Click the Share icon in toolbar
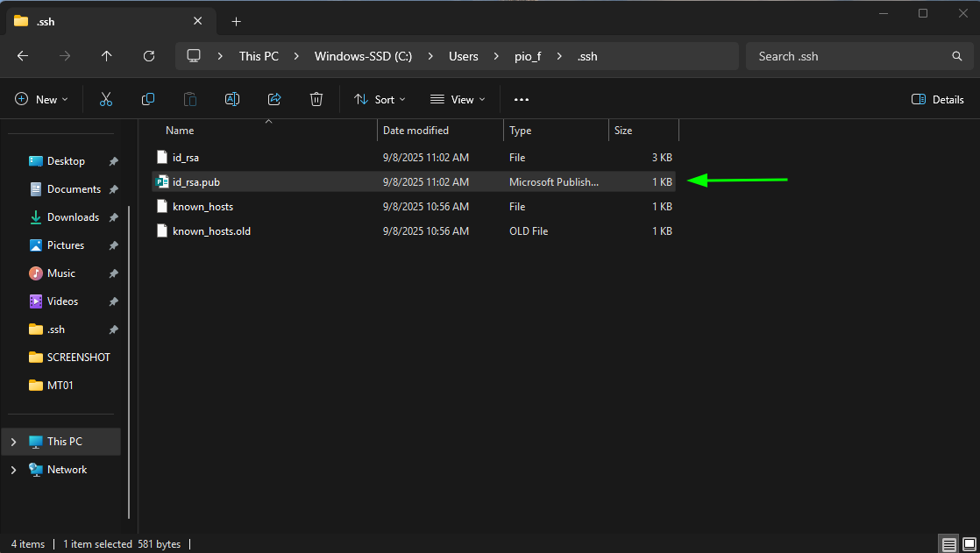 pos(274,100)
